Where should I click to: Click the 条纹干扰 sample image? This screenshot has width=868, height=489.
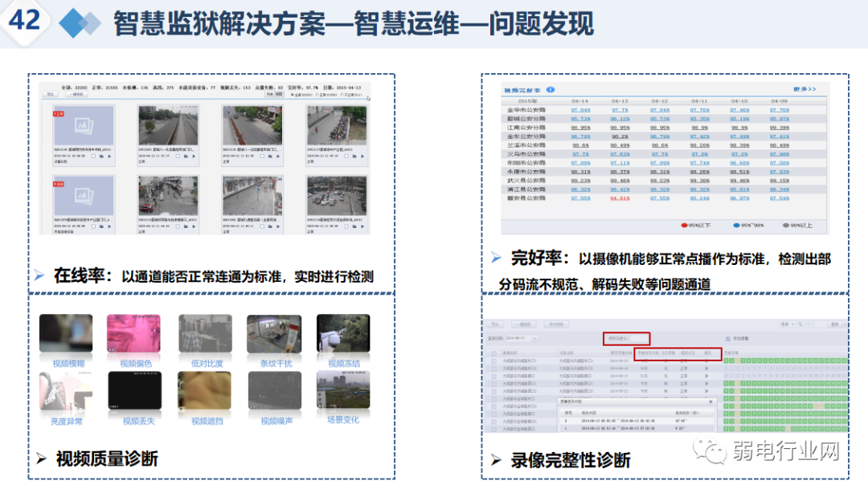(x=274, y=335)
